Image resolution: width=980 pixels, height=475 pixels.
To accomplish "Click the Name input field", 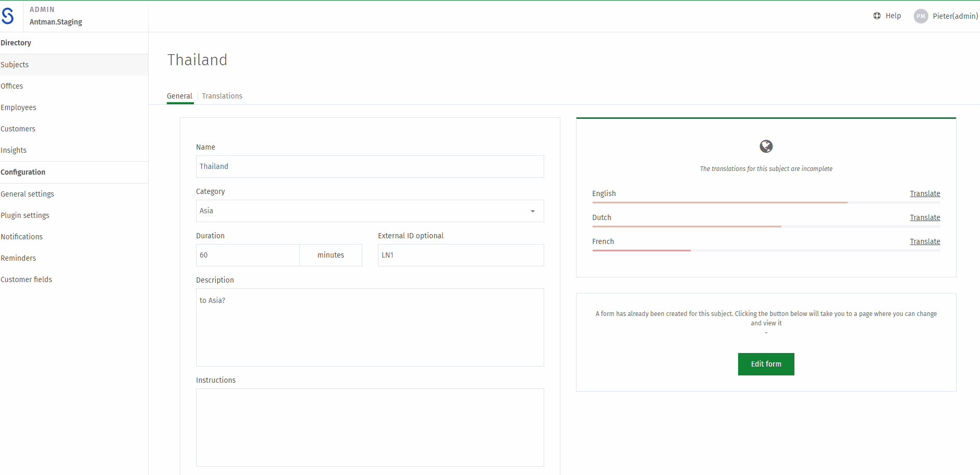I will click(370, 166).
